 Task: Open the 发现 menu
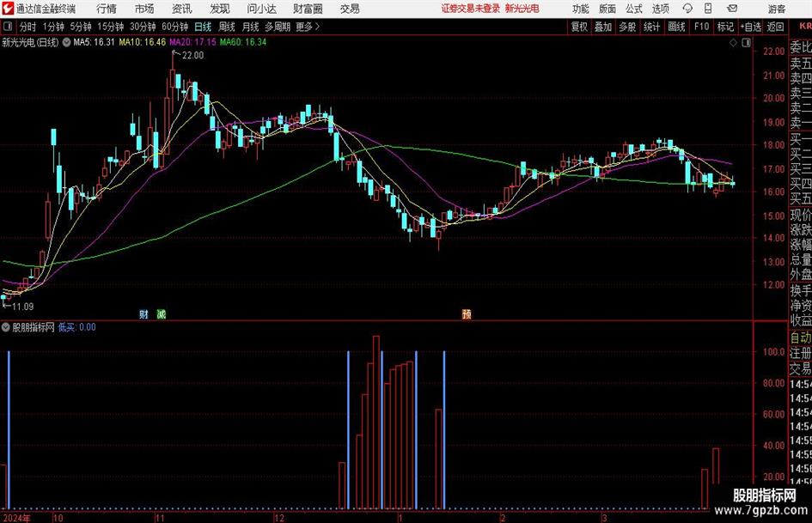click(x=220, y=9)
